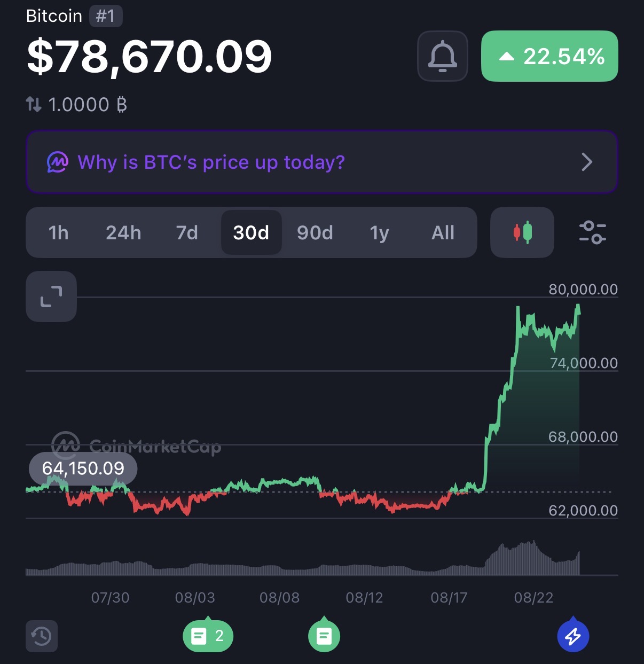Show the All time range

pos(443,232)
